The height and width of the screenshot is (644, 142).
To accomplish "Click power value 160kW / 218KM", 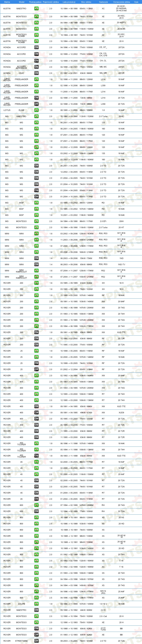I will tap(86, 252).
